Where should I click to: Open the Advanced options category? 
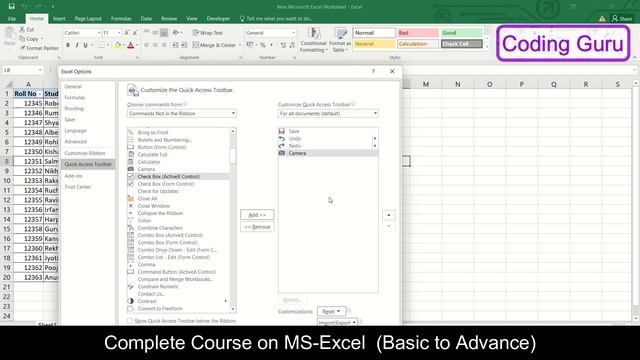point(76,142)
